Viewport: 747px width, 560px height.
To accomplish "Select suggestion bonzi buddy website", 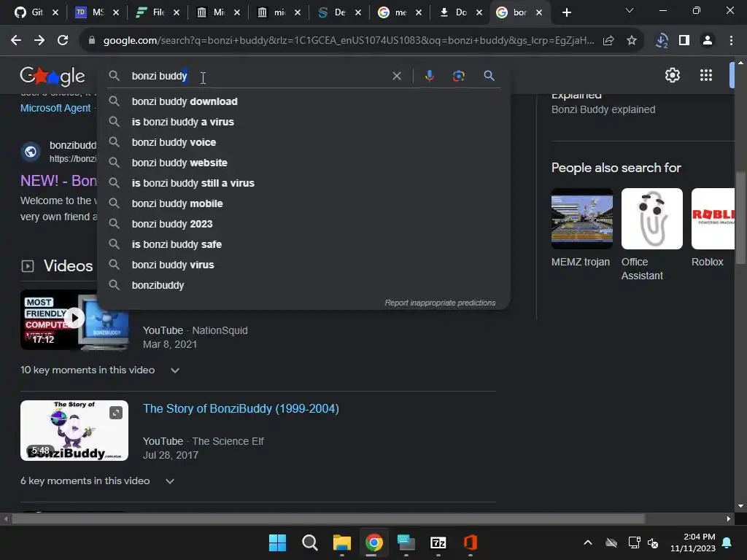I will click(303, 163).
